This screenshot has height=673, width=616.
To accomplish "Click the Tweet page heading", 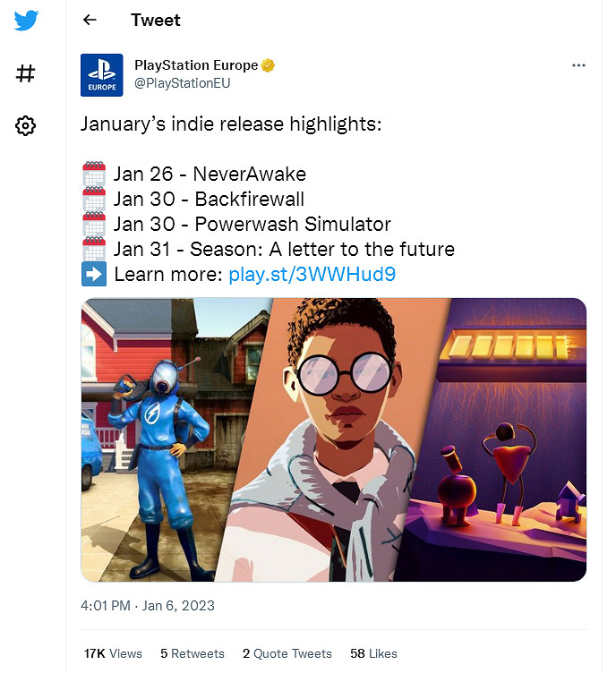I will pos(156,20).
